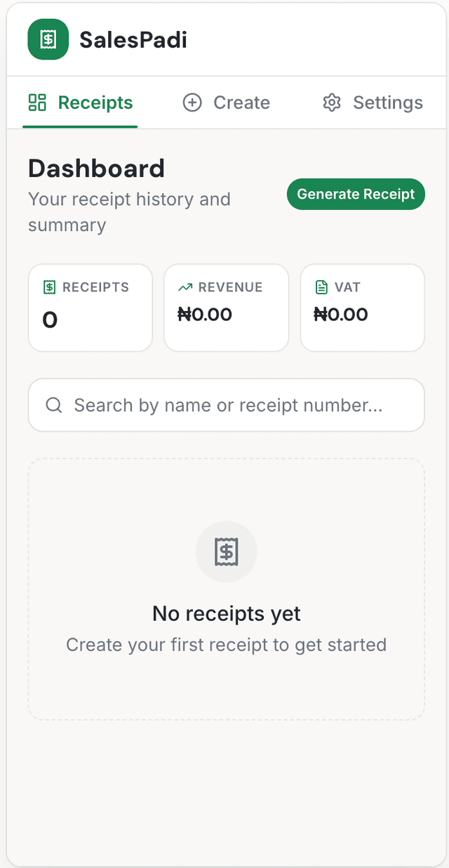
Task: Click the Generate Receipt button
Action: point(356,194)
